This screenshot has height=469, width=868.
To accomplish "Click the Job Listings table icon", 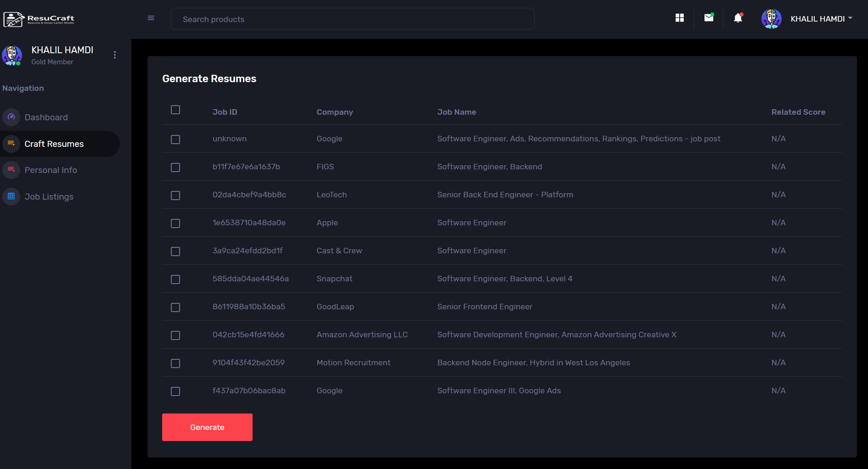I will click(11, 196).
